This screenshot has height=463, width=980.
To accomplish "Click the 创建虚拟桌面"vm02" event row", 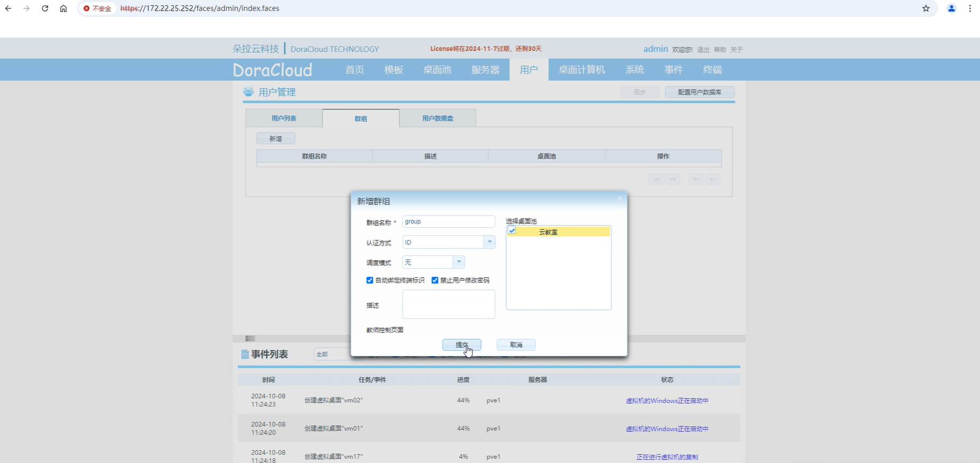I will tap(489, 400).
